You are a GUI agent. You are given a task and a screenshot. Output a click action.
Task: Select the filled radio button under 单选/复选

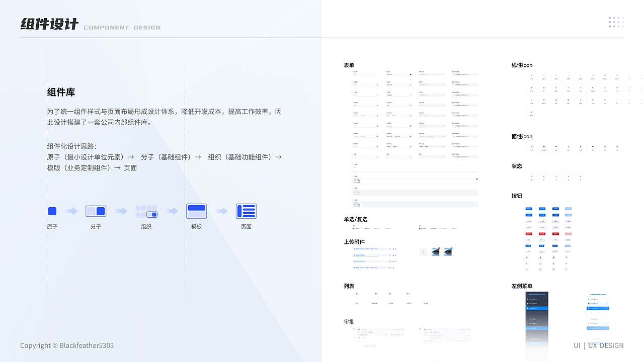(353, 228)
